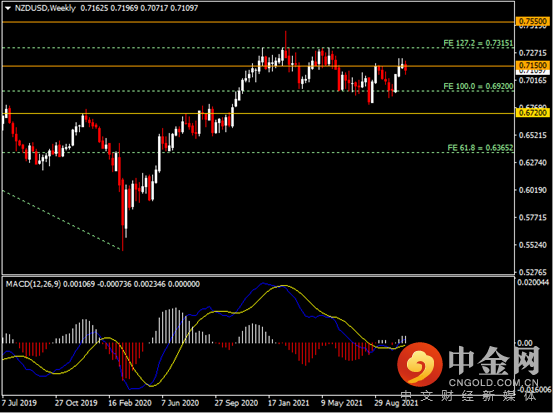Click the MACD(12,26,9) indicator label
Viewport: 554px width, 414px height.
coord(33,284)
